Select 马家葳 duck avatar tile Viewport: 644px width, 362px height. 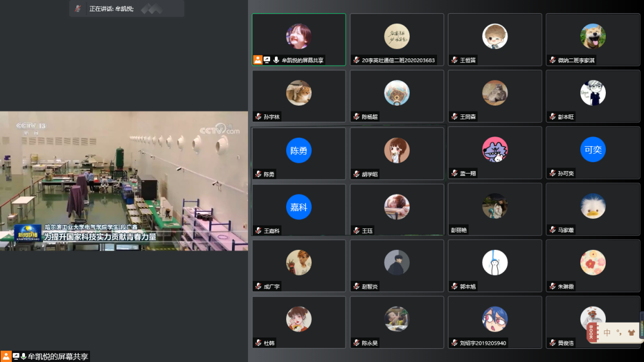click(593, 206)
